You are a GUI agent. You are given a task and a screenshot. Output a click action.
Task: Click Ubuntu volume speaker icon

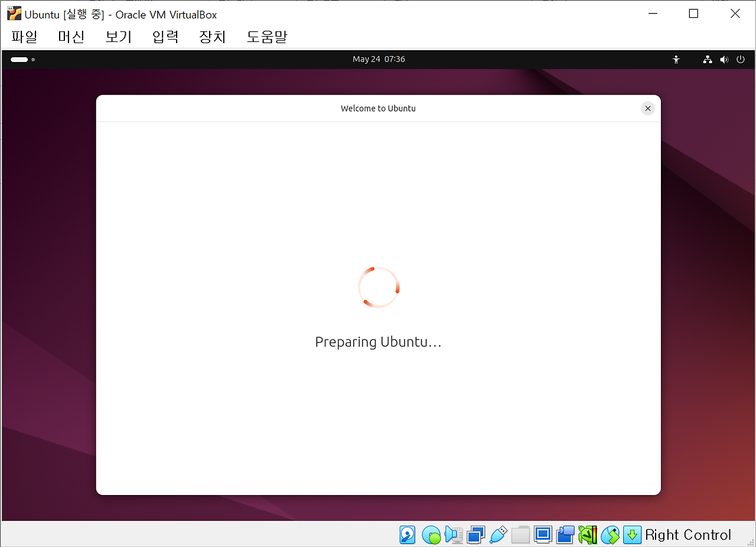pyautogui.click(x=724, y=59)
